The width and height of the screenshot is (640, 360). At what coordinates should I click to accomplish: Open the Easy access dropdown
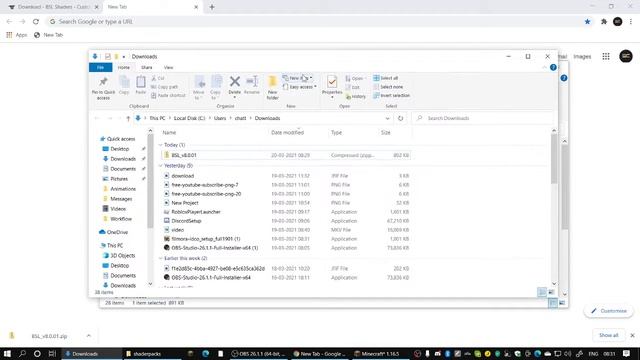[300, 87]
